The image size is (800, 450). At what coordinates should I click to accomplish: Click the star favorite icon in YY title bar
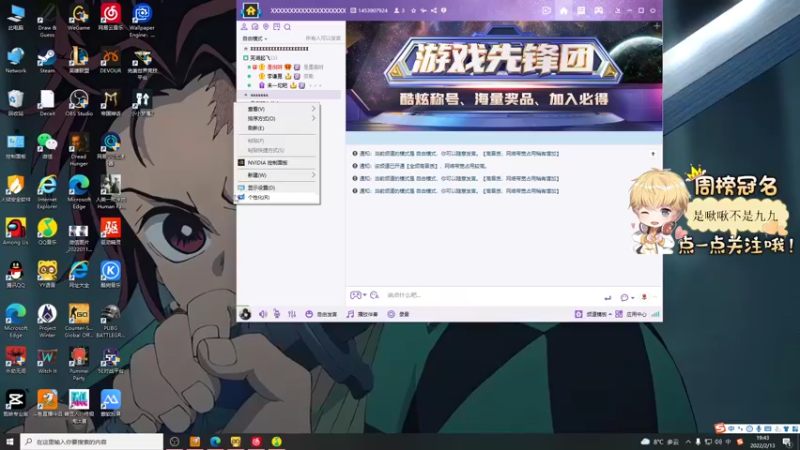coord(413,10)
